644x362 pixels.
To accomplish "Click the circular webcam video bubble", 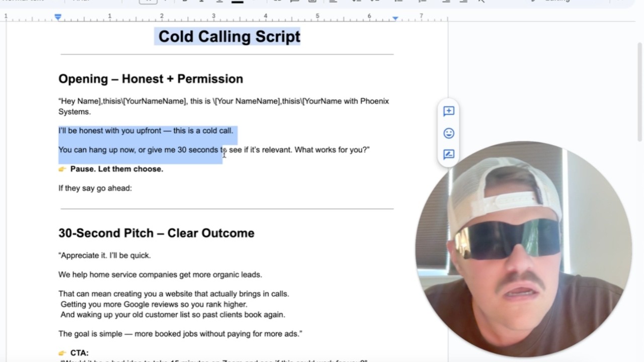I will point(523,249).
